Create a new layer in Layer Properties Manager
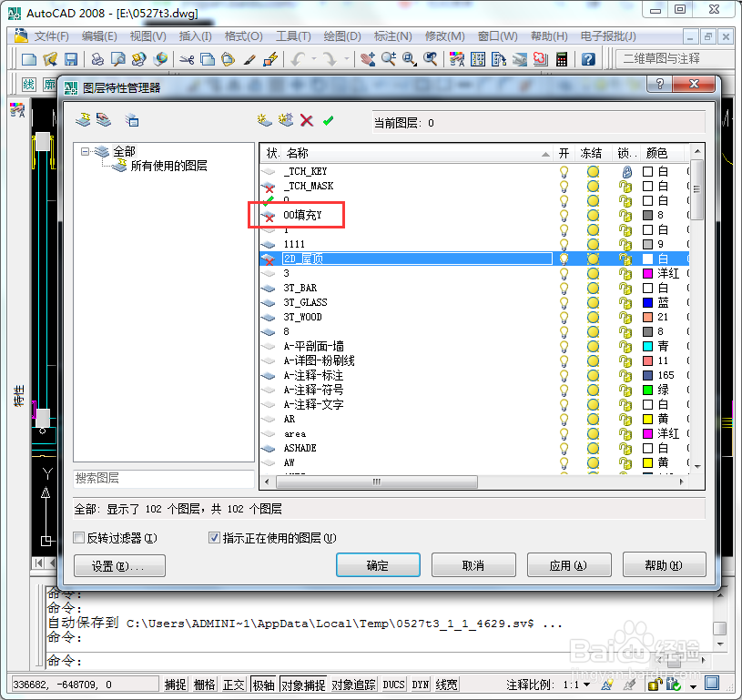The width and height of the screenshot is (742, 700). [x=264, y=119]
